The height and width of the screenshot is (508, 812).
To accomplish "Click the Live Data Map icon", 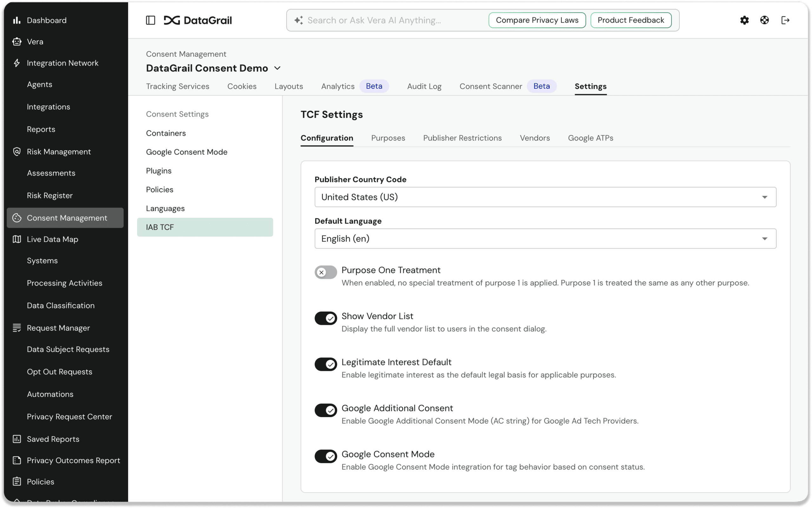I will (16, 239).
